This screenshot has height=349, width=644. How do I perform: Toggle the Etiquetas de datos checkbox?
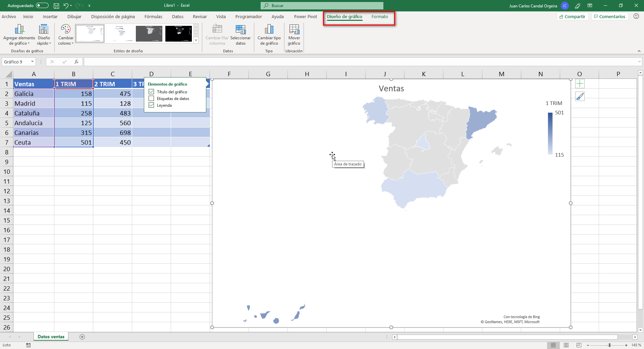pyautogui.click(x=151, y=98)
